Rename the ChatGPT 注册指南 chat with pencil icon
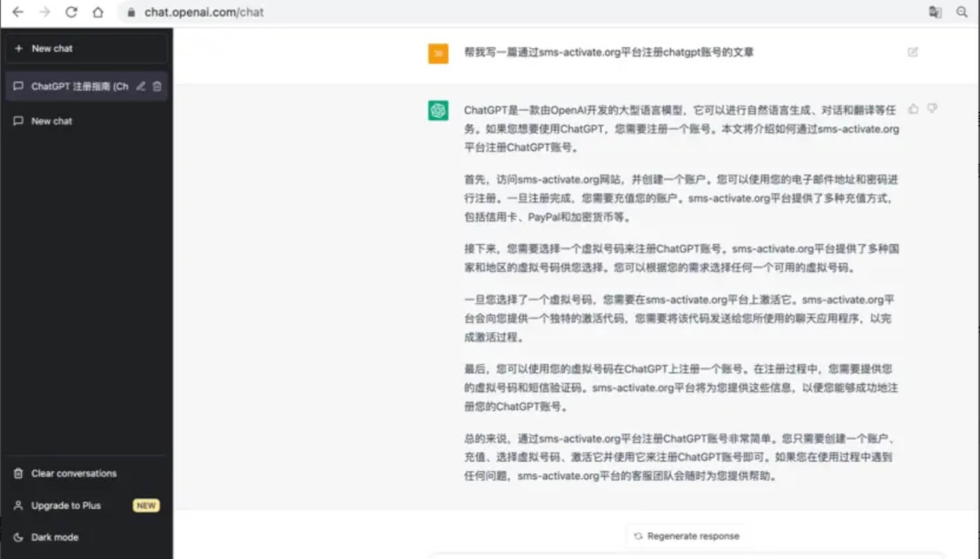This screenshot has height=559, width=980. (x=141, y=86)
